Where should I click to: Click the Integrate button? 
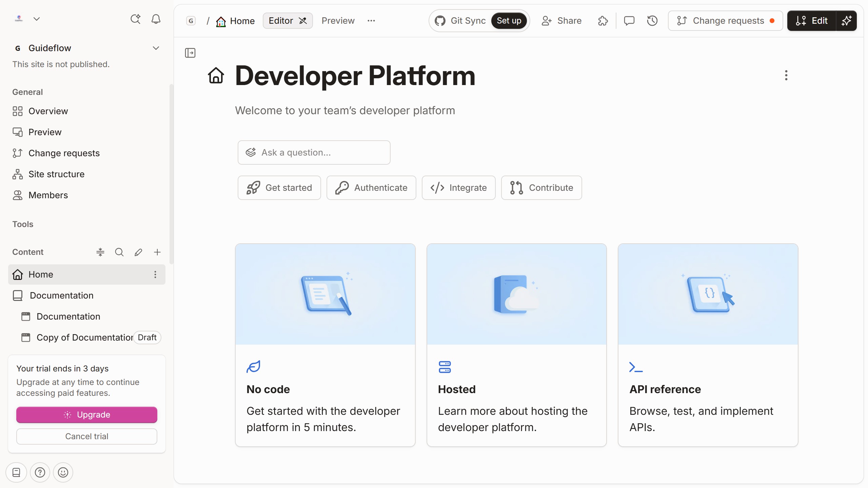pyautogui.click(x=459, y=188)
